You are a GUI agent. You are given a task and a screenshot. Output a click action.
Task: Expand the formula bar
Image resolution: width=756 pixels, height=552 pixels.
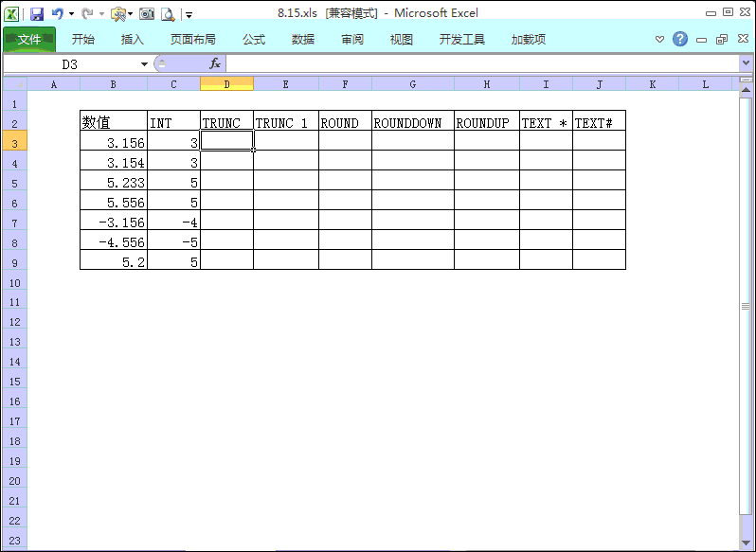(746, 63)
